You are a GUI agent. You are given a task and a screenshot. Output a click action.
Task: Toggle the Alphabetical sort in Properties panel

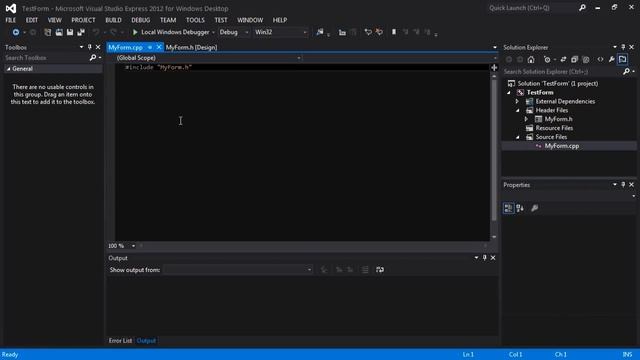[520, 208]
